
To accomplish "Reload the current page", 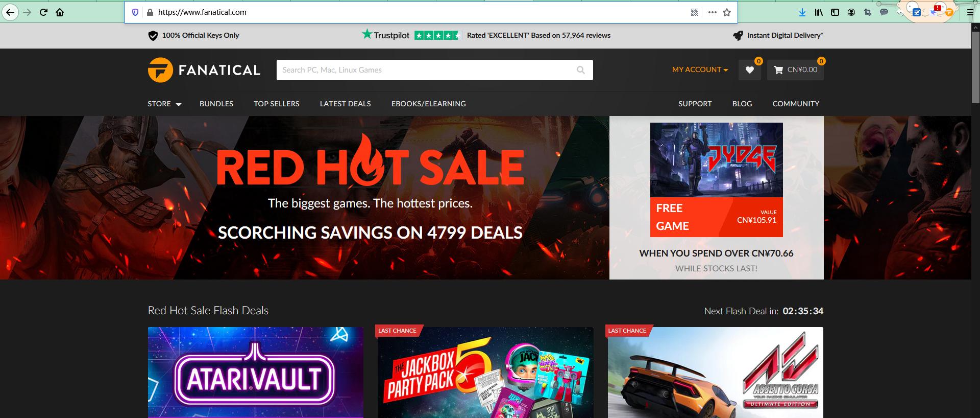I will pyautogui.click(x=43, y=12).
